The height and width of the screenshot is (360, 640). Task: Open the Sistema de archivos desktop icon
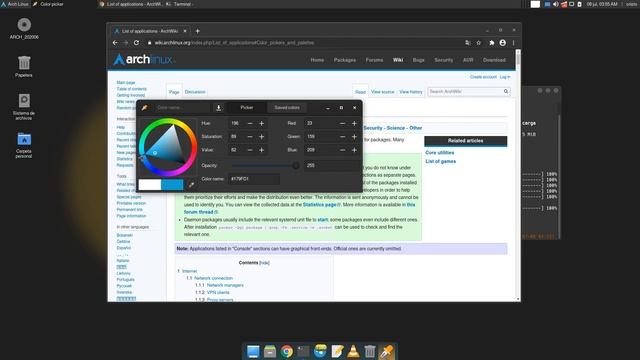(24, 107)
